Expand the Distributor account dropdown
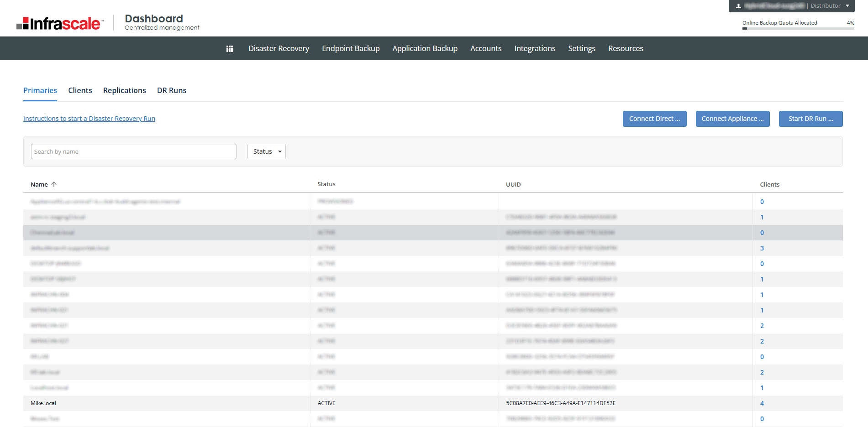Image resolution: width=868 pixels, height=427 pixels. [x=847, y=6]
